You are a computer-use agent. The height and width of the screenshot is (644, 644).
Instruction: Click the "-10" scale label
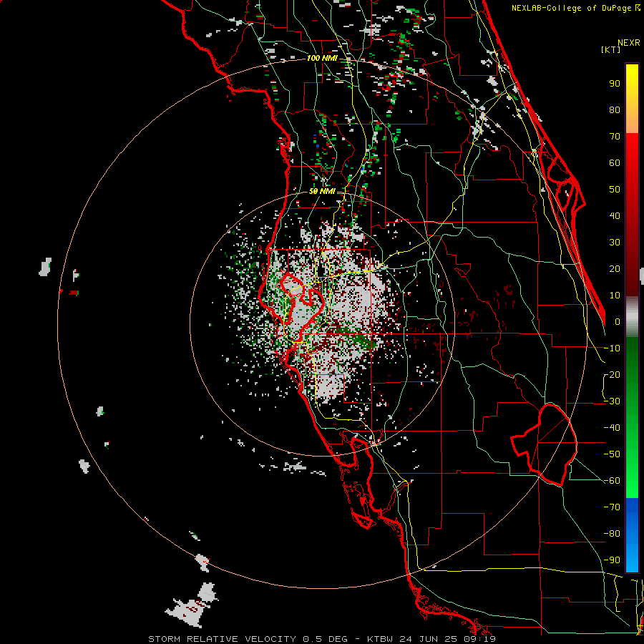612,348
